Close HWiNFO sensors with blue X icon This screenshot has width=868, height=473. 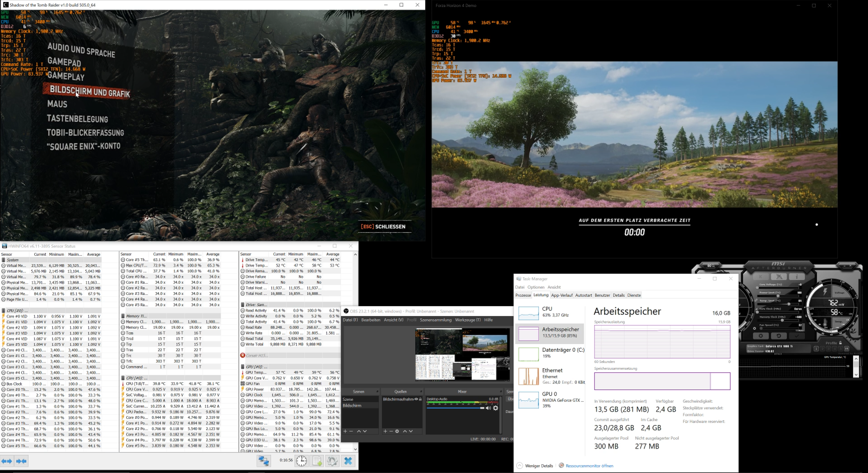click(348, 461)
